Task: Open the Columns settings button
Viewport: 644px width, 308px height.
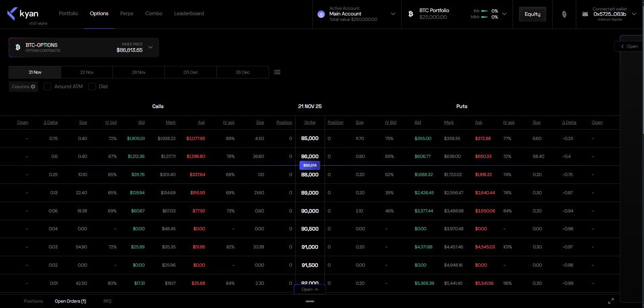Action: pos(23,87)
